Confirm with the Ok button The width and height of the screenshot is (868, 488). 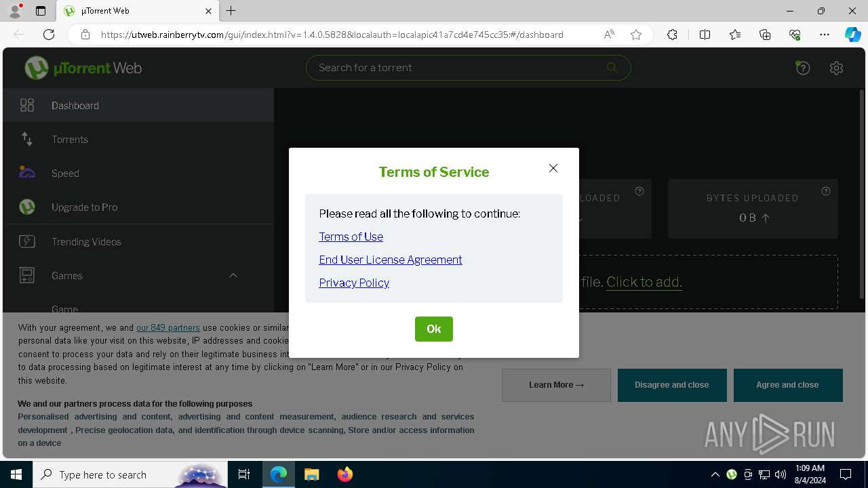tap(434, 329)
